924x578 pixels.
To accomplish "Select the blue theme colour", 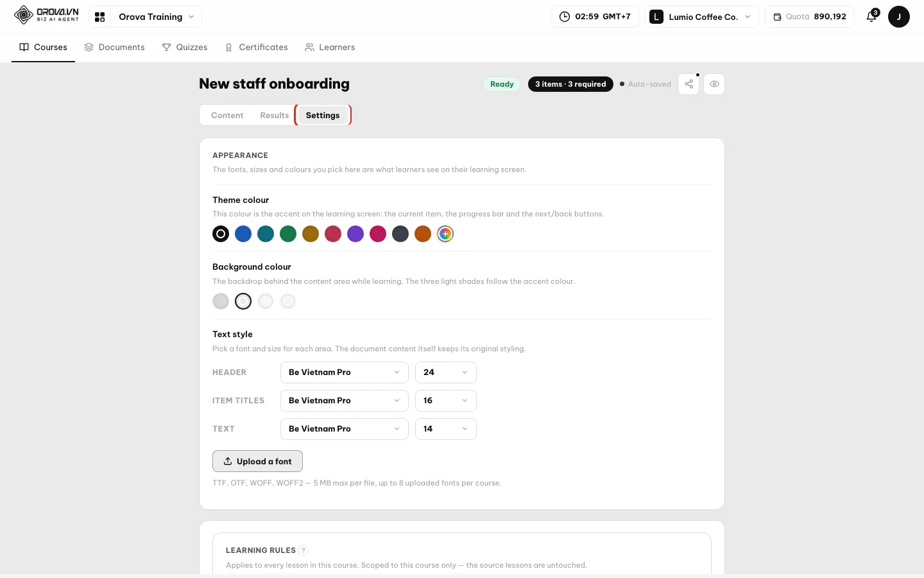I will pos(243,234).
